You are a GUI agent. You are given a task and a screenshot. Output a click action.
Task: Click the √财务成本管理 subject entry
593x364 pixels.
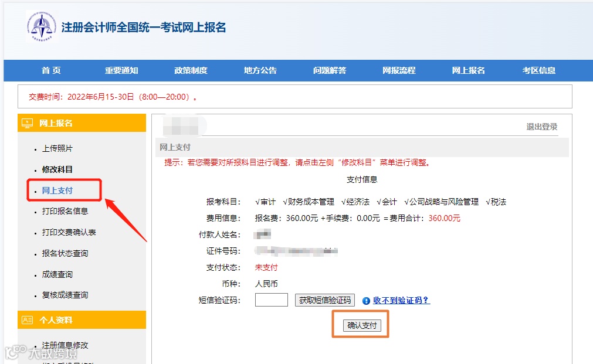(x=309, y=202)
